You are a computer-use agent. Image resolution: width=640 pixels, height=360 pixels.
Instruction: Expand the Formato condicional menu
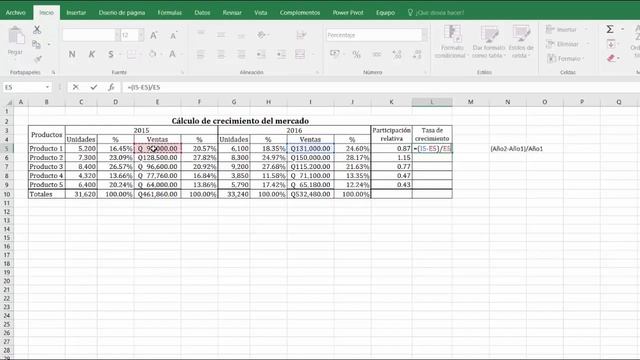(x=451, y=42)
